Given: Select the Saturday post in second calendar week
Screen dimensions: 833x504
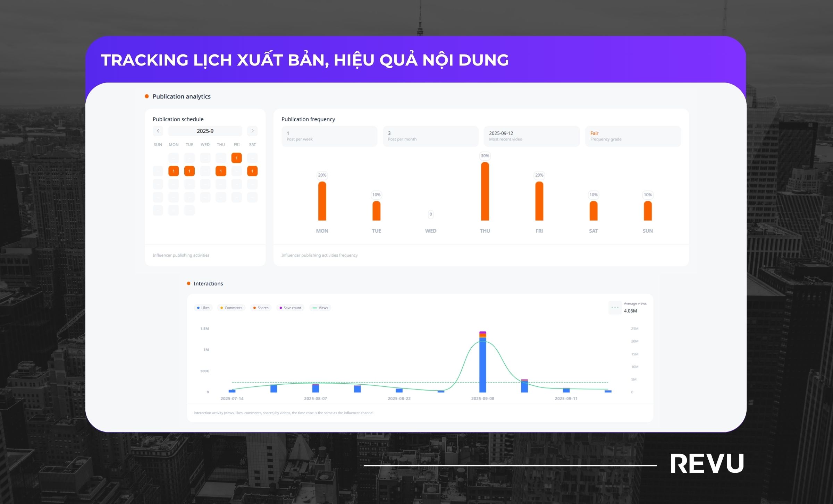Looking at the screenshot, I should coord(252,171).
